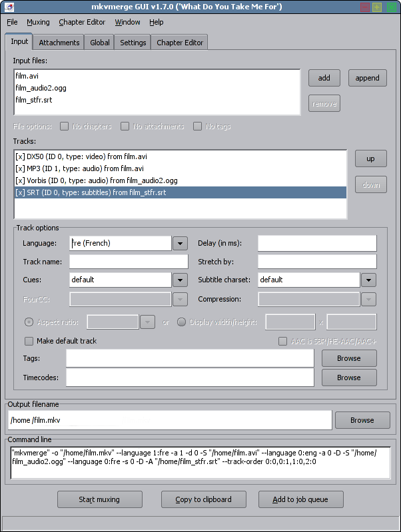This screenshot has height=532, width=401.
Task: Select film_audio2.ogg in input files list
Action: (x=41, y=88)
